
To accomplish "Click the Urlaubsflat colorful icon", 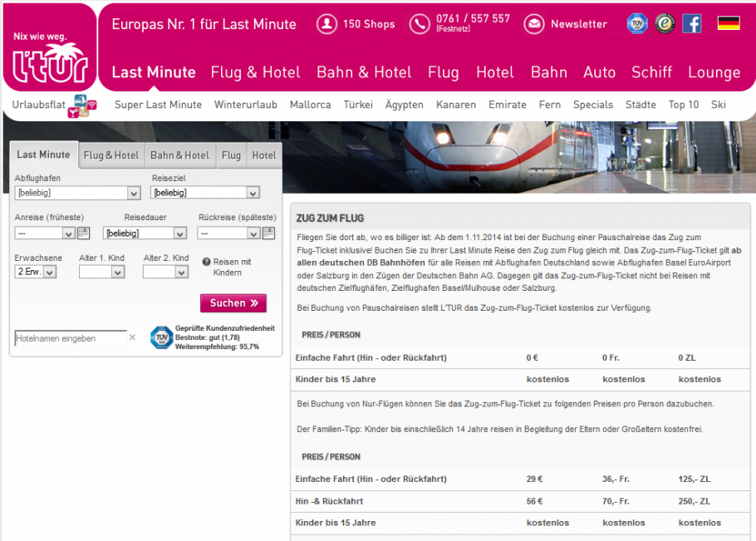I will click(82, 106).
